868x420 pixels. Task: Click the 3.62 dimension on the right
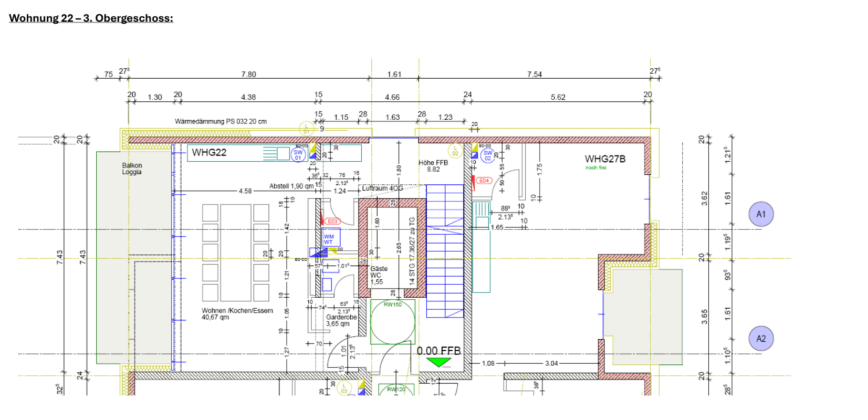coord(705,198)
